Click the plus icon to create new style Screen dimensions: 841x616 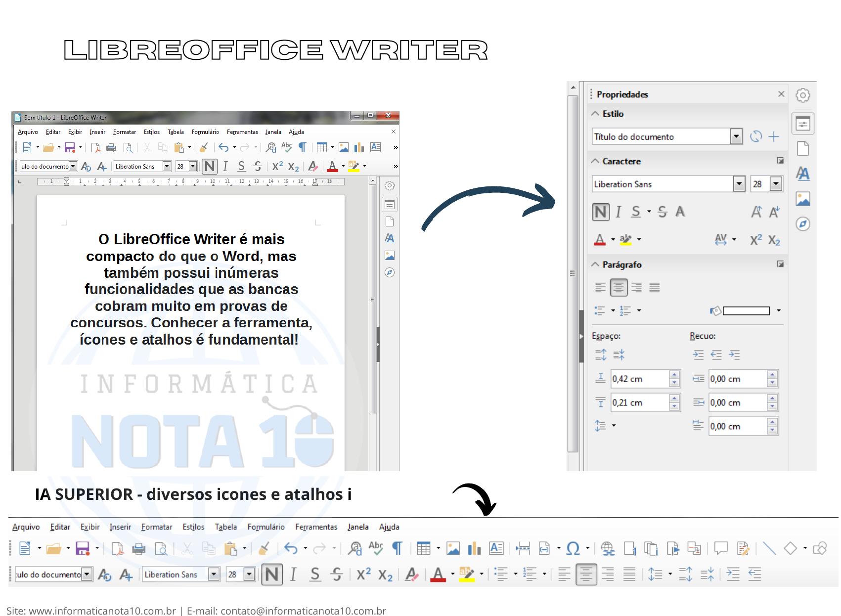coord(774,137)
